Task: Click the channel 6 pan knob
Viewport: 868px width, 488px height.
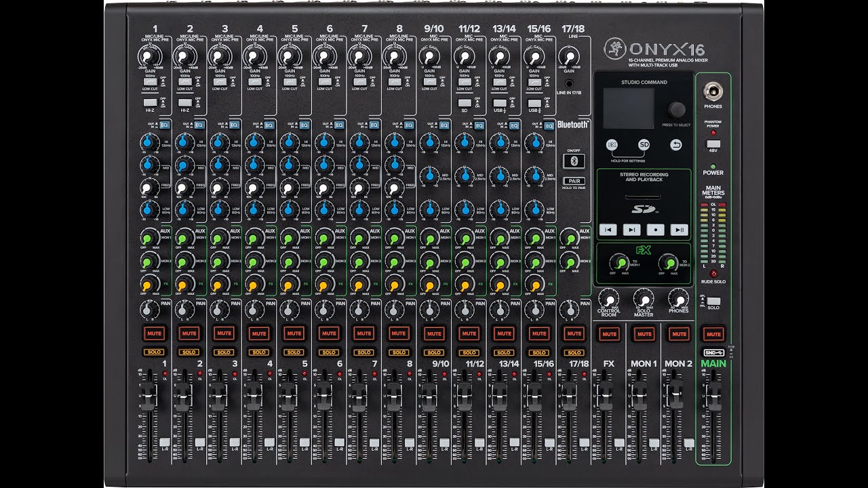Action: pyautogui.click(x=324, y=310)
